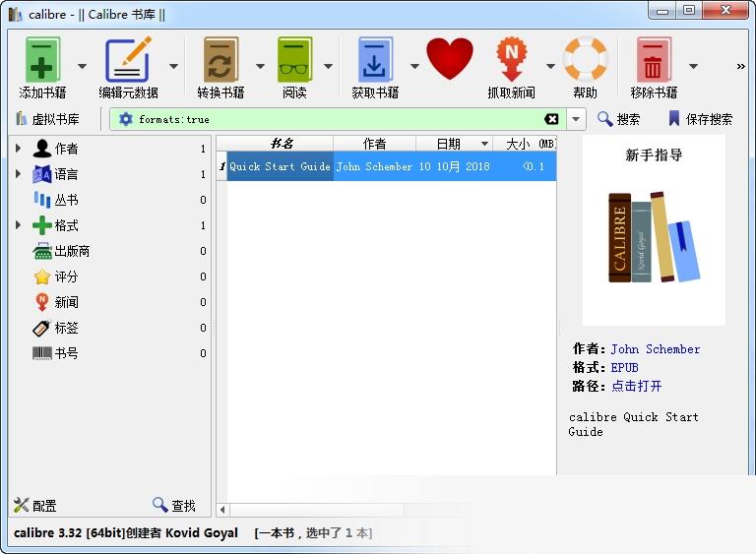Expand the Languages (语言) tree node
This screenshot has width=756, height=554.
coord(18,173)
